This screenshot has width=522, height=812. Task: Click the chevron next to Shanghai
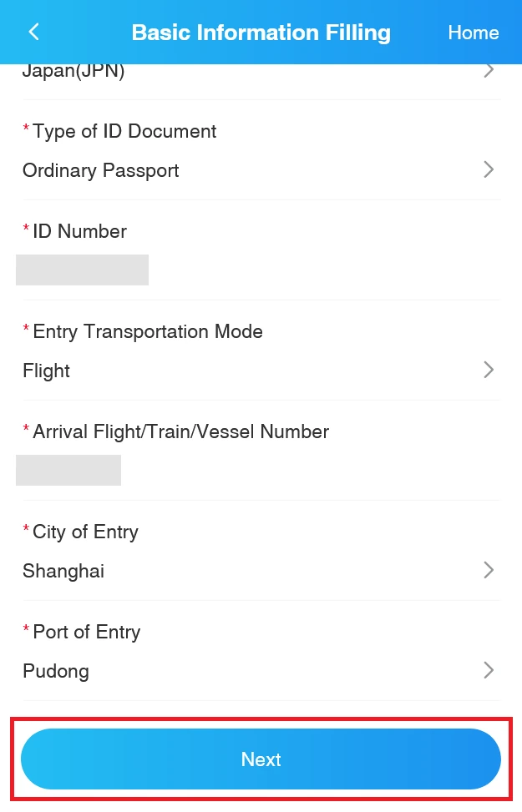point(489,571)
